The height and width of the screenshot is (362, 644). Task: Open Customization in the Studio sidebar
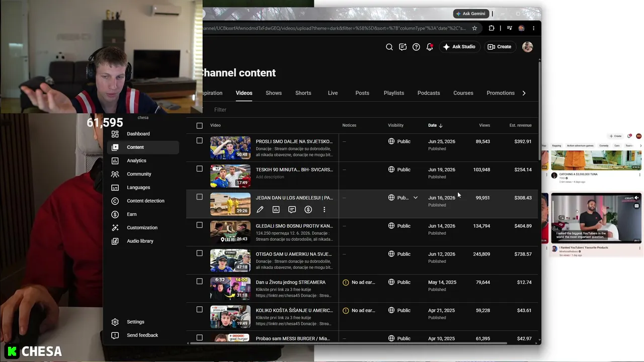click(143, 228)
